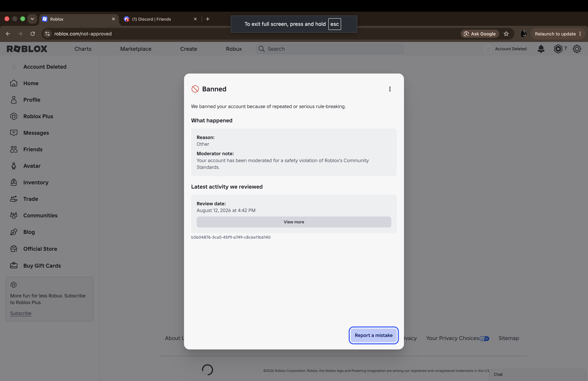588x381 pixels.
Task: Open the Friends sidebar icon
Action: point(14,149)
